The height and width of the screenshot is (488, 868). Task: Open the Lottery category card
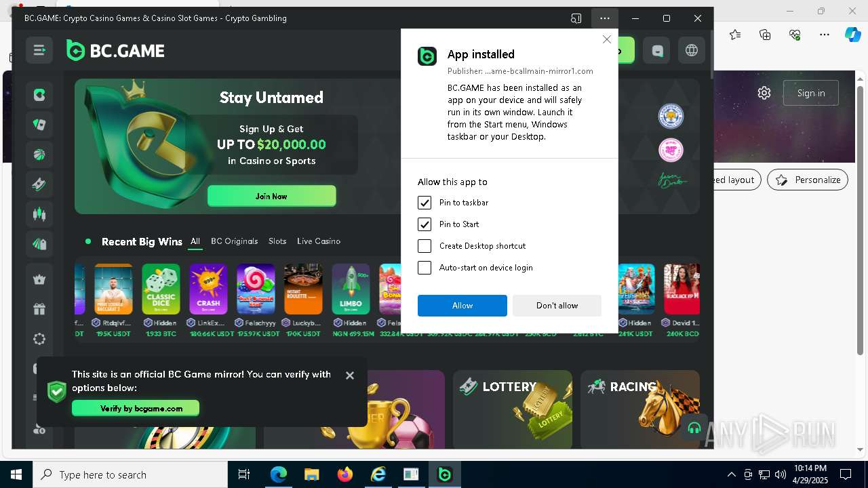(513, 409)
